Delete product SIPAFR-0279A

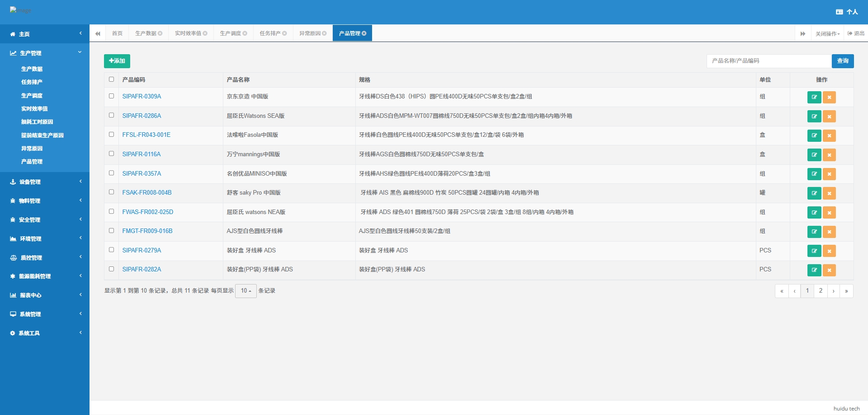click(829, 251)
